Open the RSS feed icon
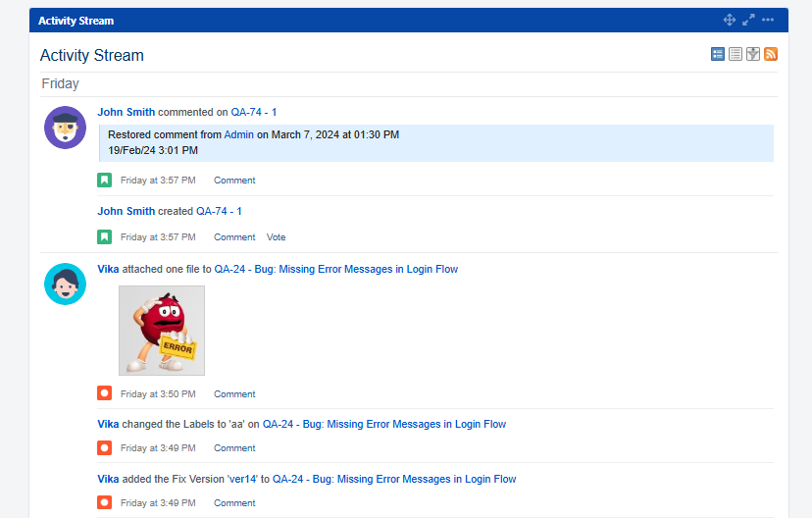 click(x=771, y=54)
